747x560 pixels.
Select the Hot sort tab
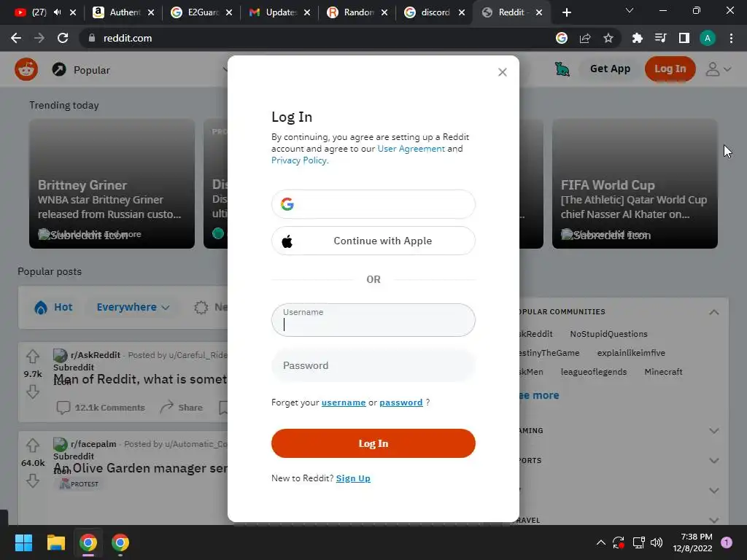pyautogui.click(x=53, y=308)
